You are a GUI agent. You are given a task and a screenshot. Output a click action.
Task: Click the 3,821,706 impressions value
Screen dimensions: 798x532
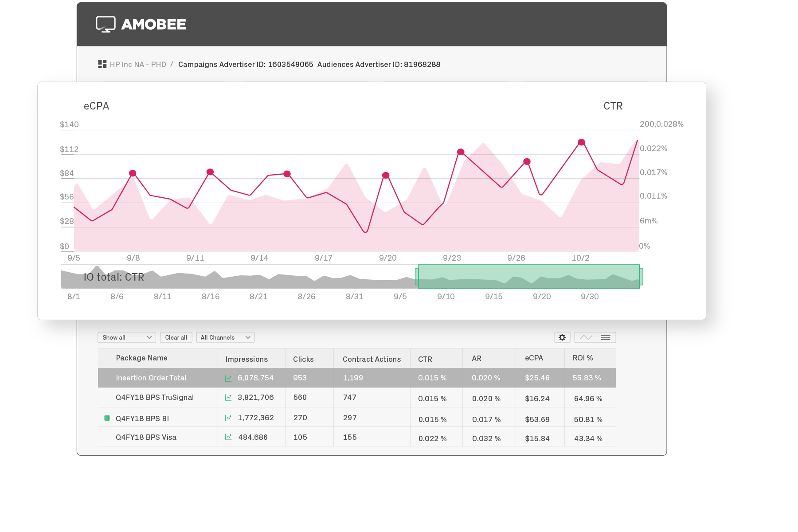(x=255, y=398)
